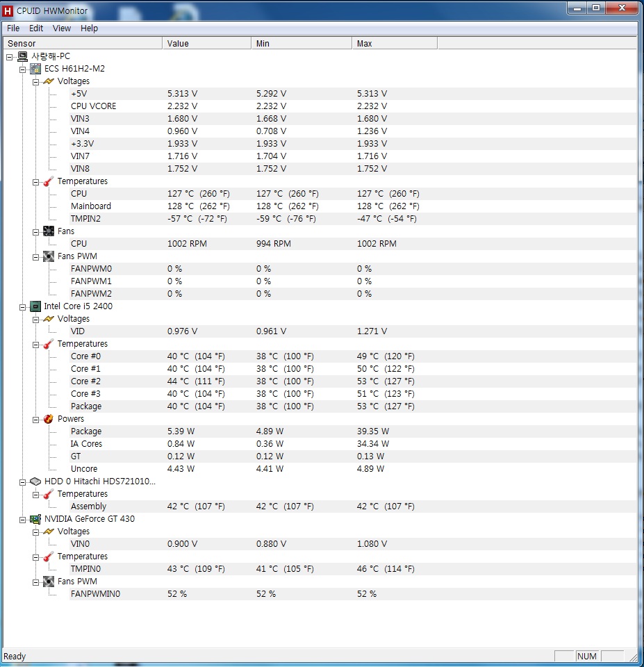
Task: Collapse the 사랑해-PC root node
Action: [x=9, y=57]
